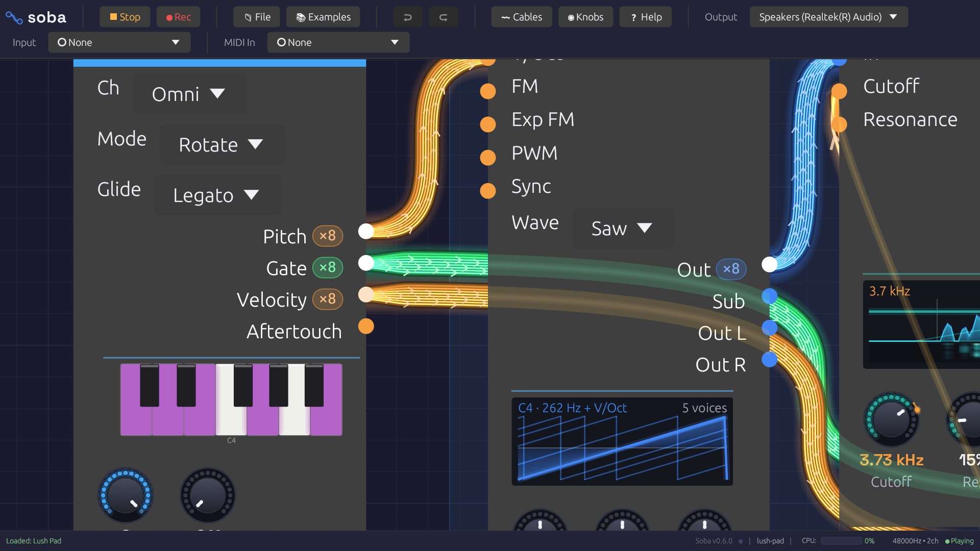Click the saw waveform display
The image size is (980, 551).
tap(622, 442)
